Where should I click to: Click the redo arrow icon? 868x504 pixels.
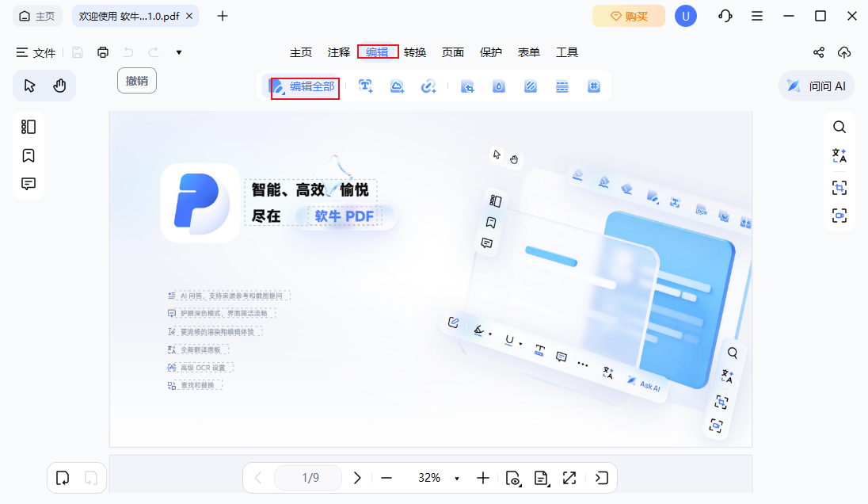[154, 52]
